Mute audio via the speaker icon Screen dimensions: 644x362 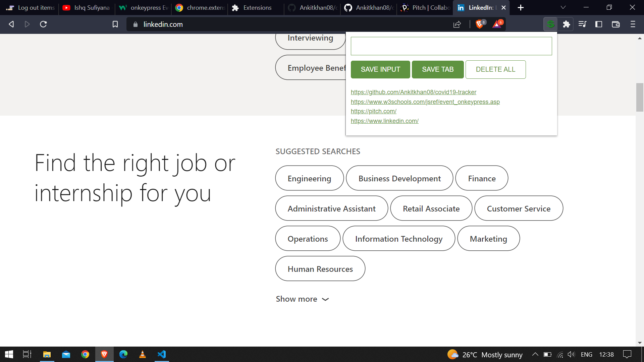click(571, 354)
